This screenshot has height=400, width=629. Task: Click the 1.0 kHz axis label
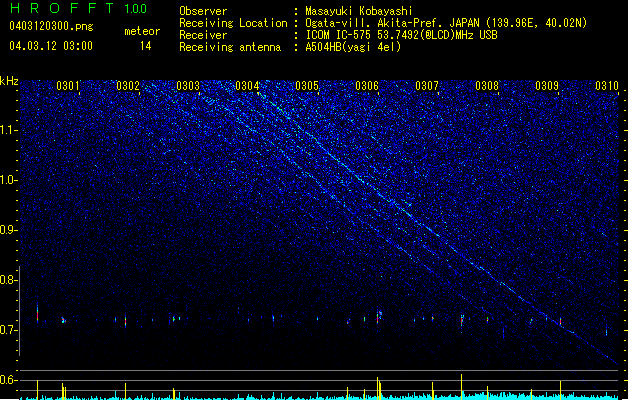pos(9,180)
